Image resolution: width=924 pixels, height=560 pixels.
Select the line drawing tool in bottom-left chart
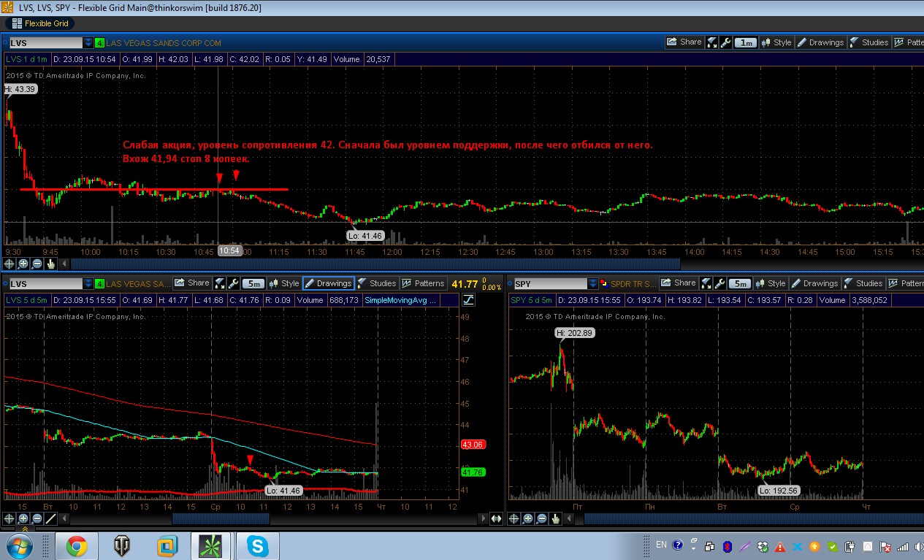pos(50,519)
